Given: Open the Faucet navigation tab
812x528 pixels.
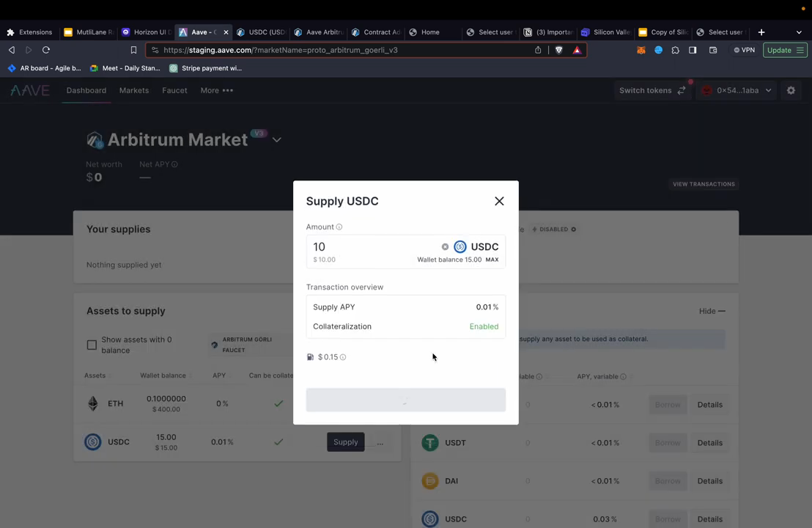Looking at the screenshot, I should (174, 90).
